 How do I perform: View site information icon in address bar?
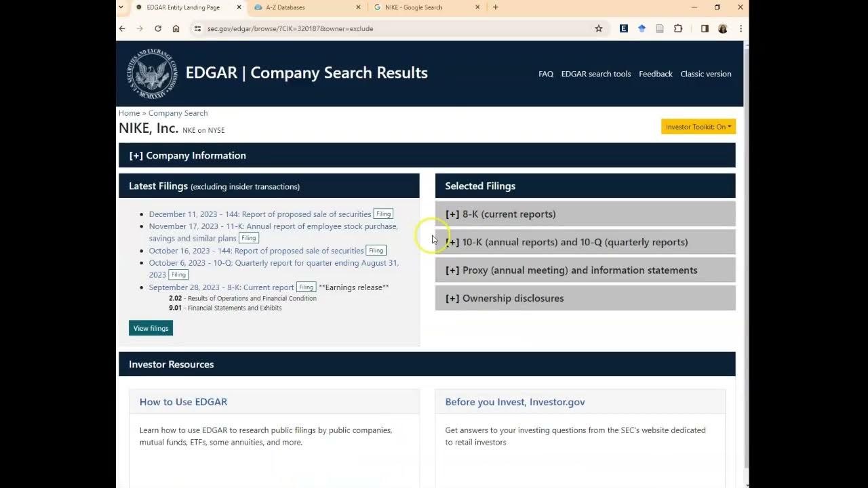[197, 28]
